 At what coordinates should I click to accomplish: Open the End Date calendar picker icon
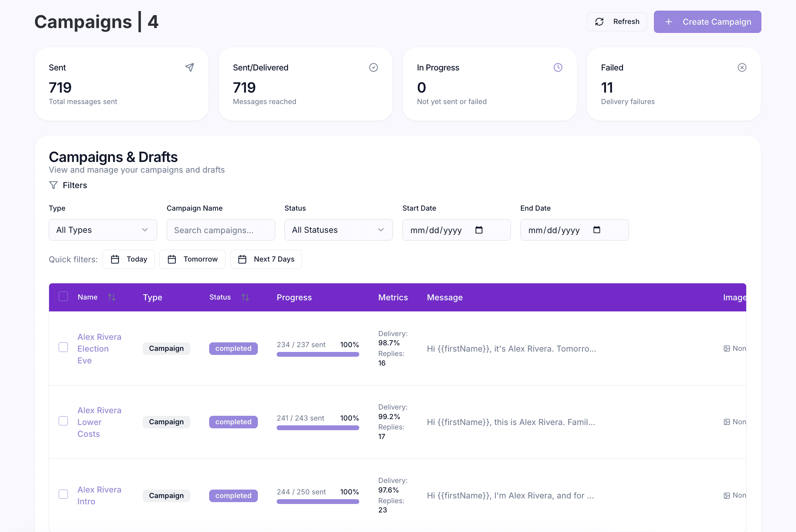point(597,230)
